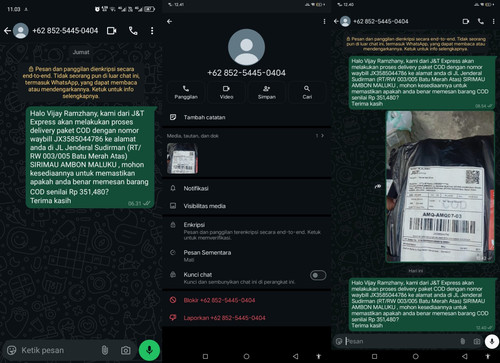The image size is (500, 363).
Task: Go back from the contact info screen
Action: (x=170, y=21)
